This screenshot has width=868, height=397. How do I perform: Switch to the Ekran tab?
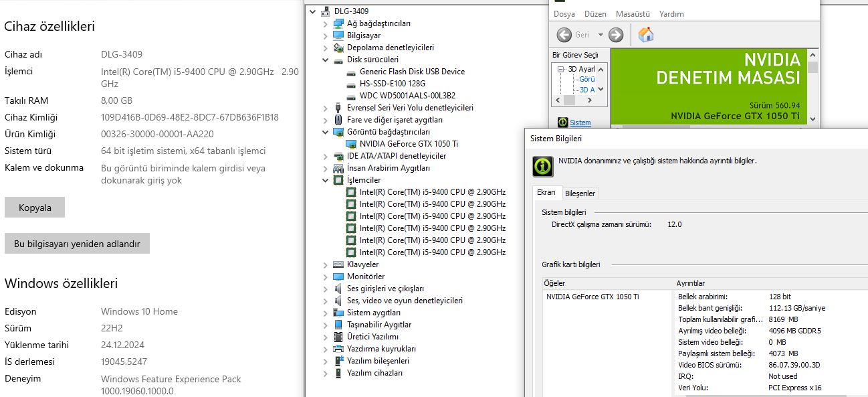pyautogui.click(x=546, y=193)
